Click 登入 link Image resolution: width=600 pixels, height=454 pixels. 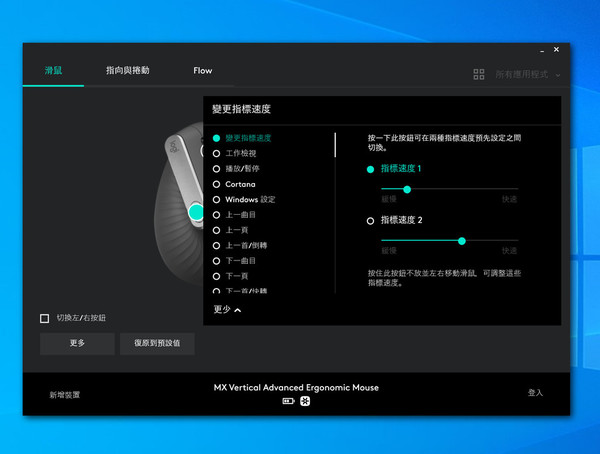coord(535,392)
